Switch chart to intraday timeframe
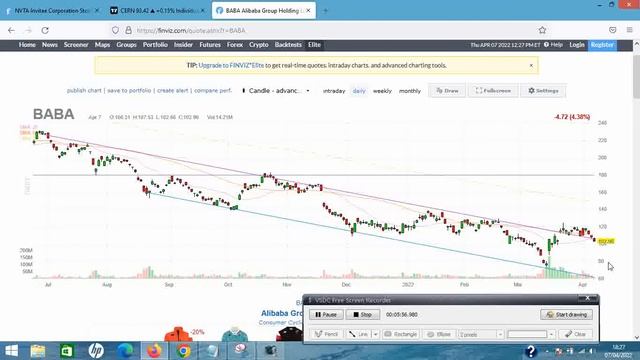Viewport: 640px width, 360px height. 334,91
